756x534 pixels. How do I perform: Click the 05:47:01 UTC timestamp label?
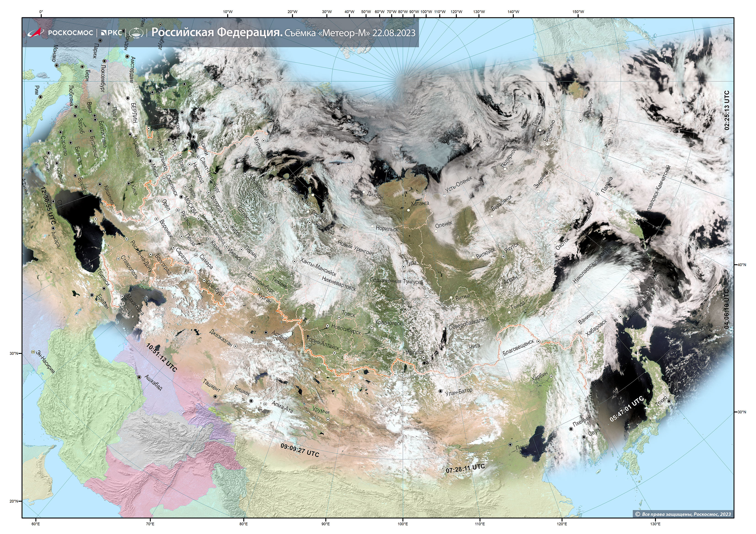coord(626,409)
